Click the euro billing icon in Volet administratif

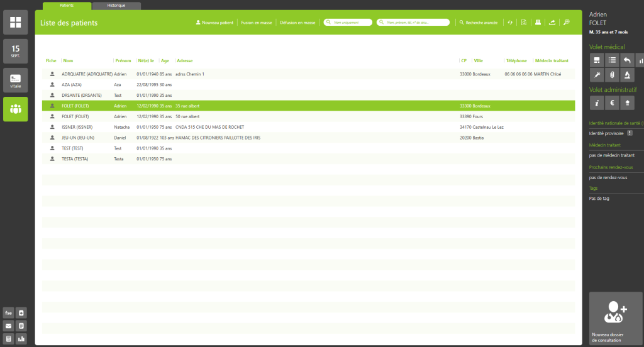point(611,102)
